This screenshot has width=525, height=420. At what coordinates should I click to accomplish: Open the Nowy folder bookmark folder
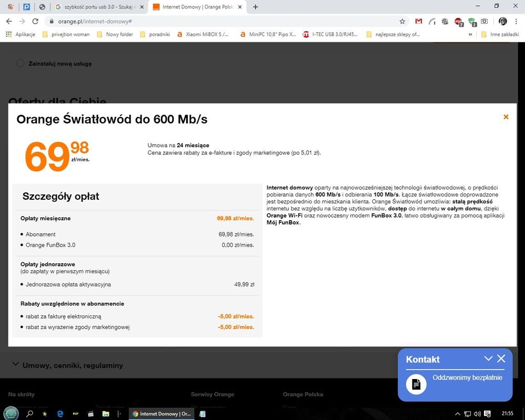coord(115,34)
